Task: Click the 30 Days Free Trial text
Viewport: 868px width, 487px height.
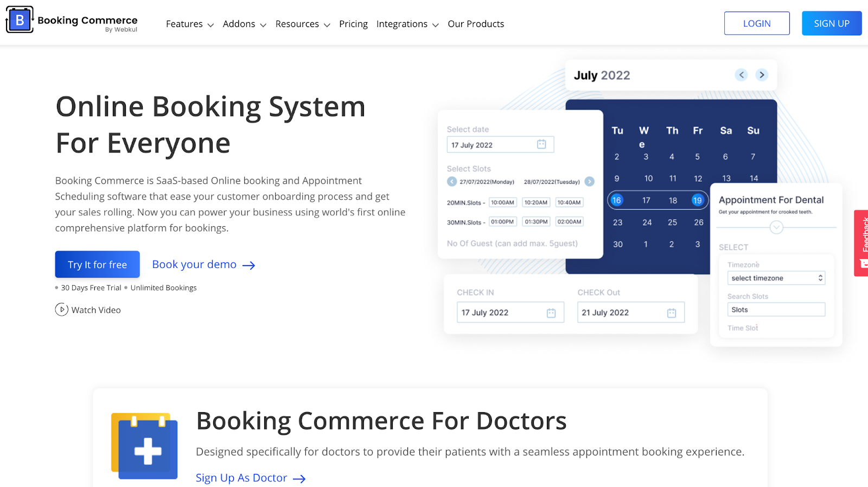Action: [91, 288]
